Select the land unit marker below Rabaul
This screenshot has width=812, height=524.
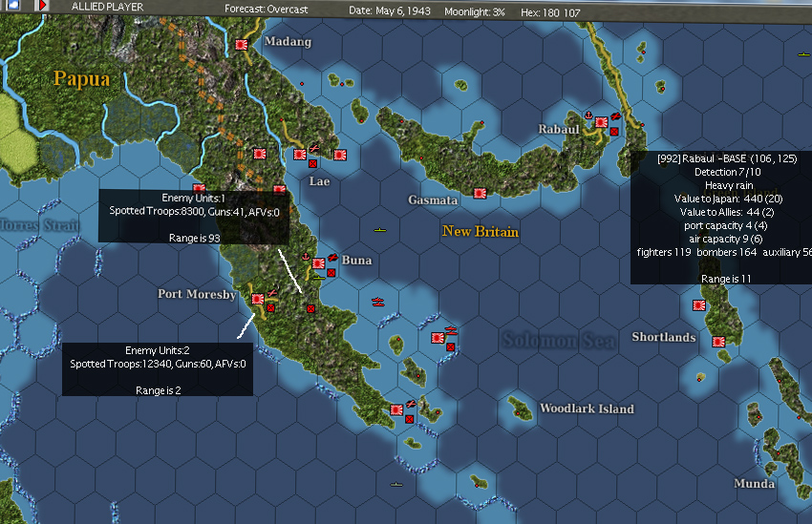pyautogui.click(x=614, y=132)
